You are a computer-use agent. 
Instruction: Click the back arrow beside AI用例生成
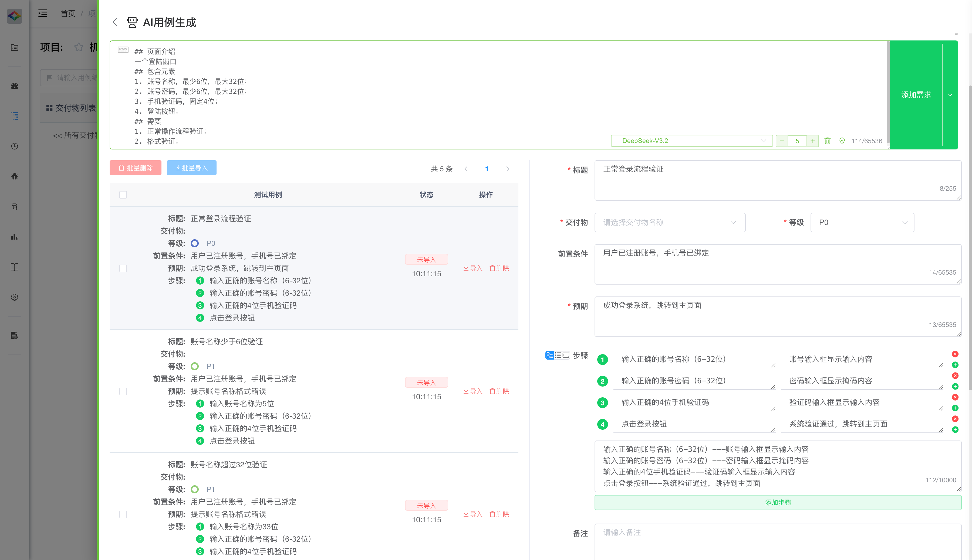115,22
